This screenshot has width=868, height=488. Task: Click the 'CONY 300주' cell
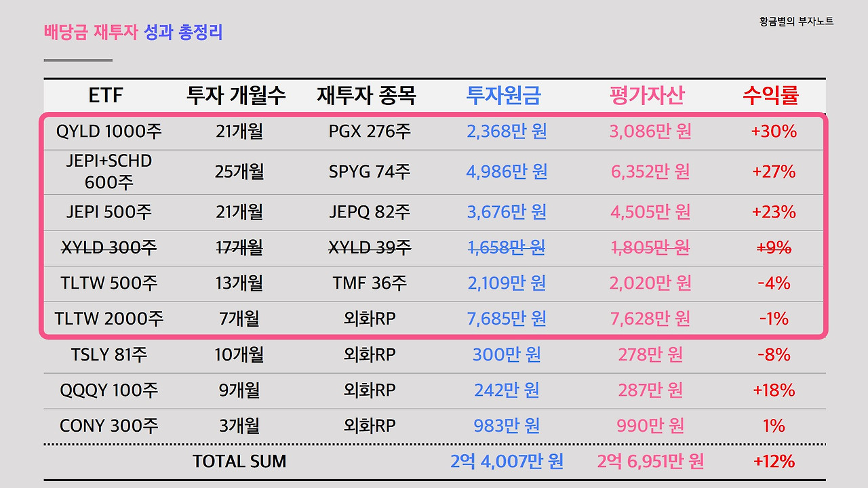[109, 426]
